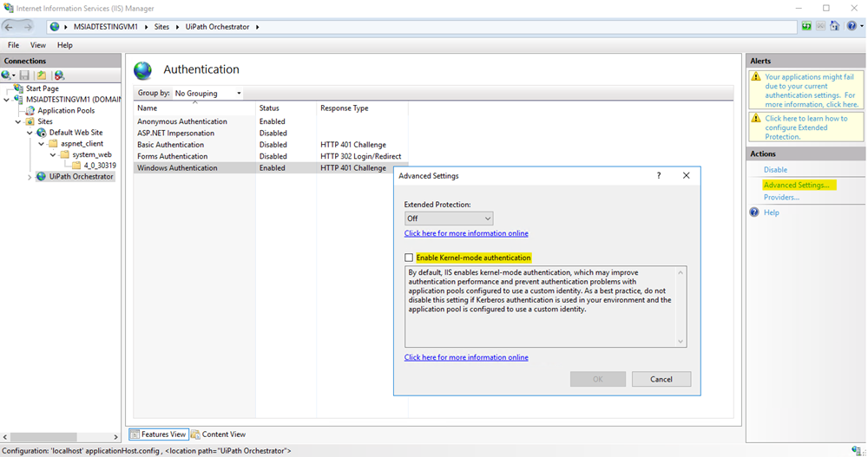
Task: Click the Cancel button in Advanced Settings
Action: [661, 379]
